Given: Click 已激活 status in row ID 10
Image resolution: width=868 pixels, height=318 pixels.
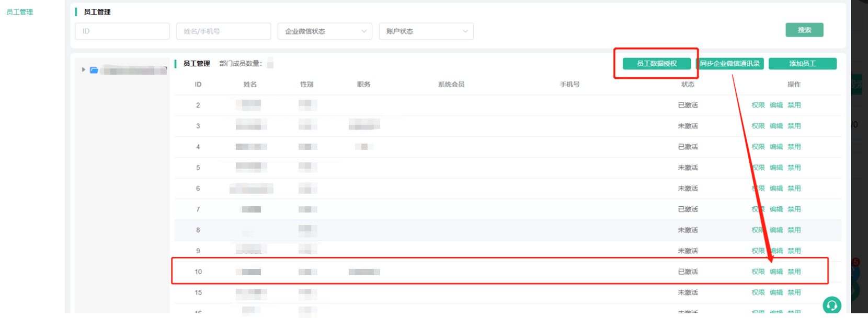Looking at the screenshot, I should tap(688, 272).
